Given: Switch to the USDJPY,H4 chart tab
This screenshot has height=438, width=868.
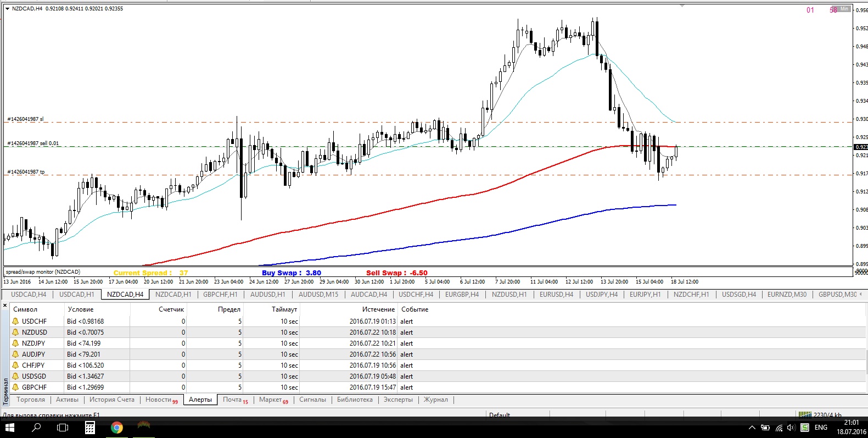Looking at the screenshot, I should (x=602, y=295).
